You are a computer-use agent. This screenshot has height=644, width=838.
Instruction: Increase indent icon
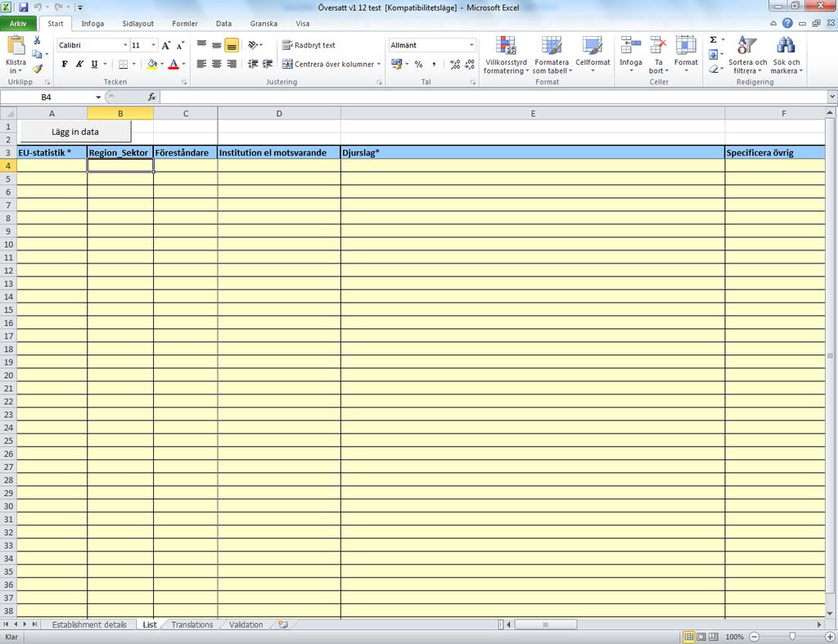point(268,64)
